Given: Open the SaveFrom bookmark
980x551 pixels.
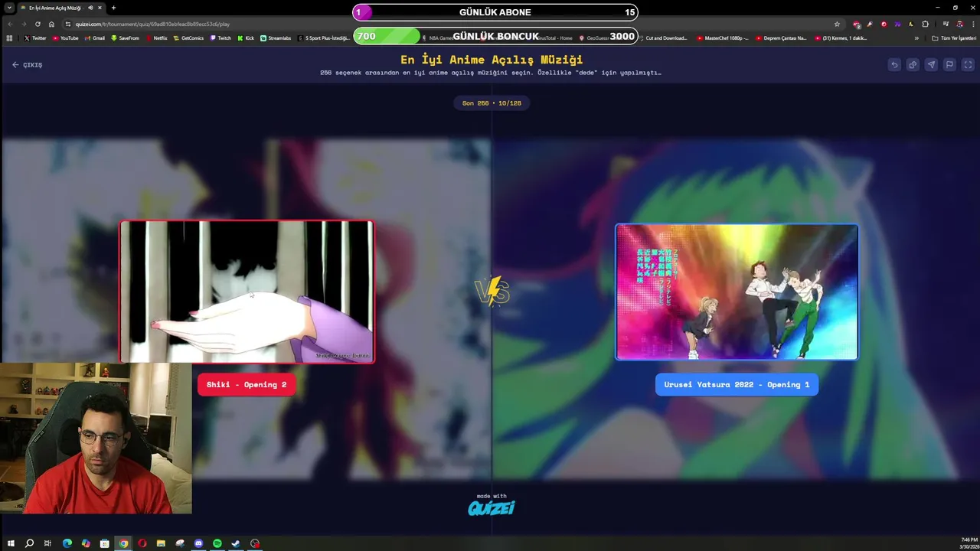Looking at the screenshot, I should click(125, 37).
